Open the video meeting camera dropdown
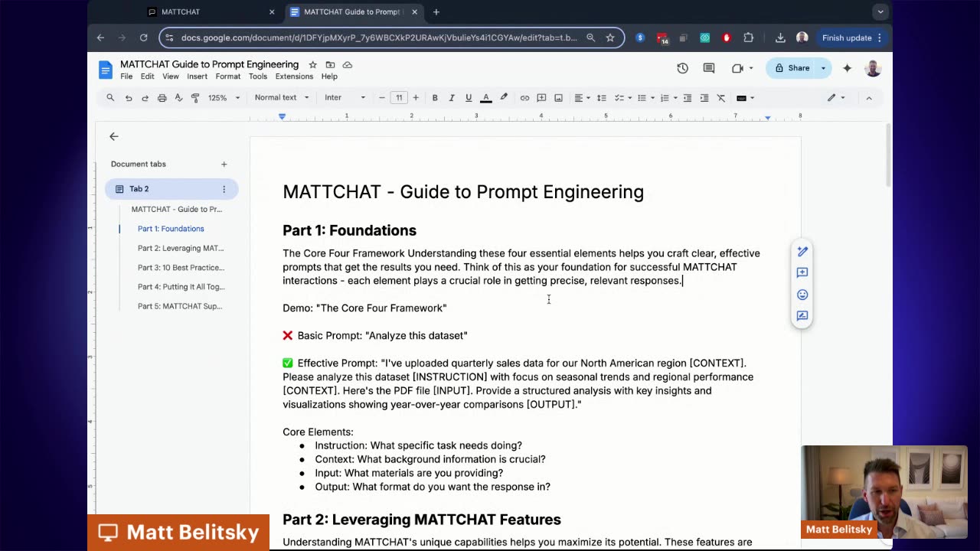 click(742, 68)
